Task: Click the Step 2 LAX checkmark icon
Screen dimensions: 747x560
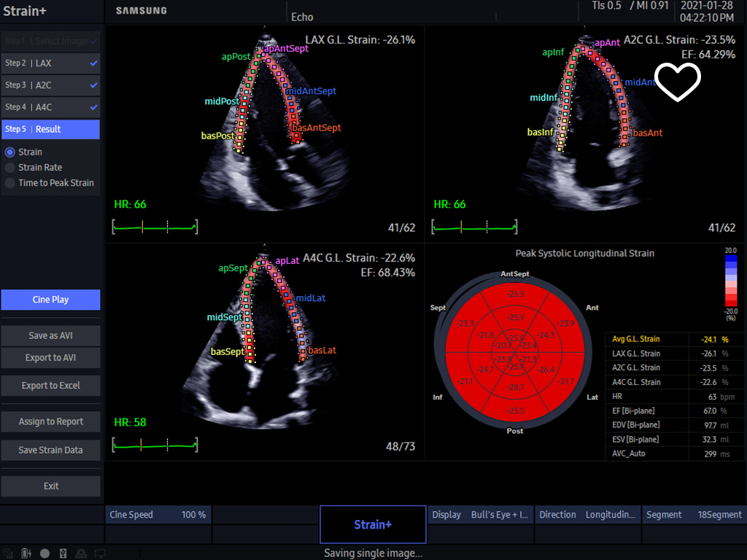Action: 93,63
